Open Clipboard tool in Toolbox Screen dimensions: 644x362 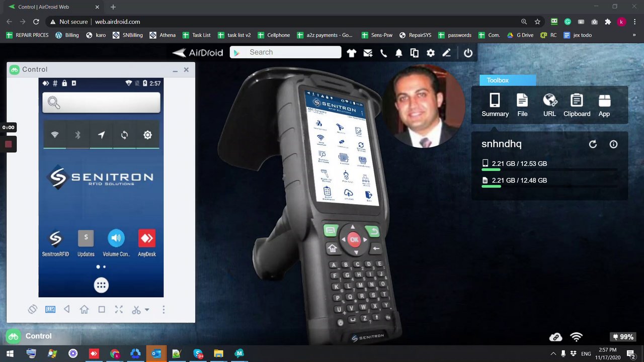click(577, 106)
